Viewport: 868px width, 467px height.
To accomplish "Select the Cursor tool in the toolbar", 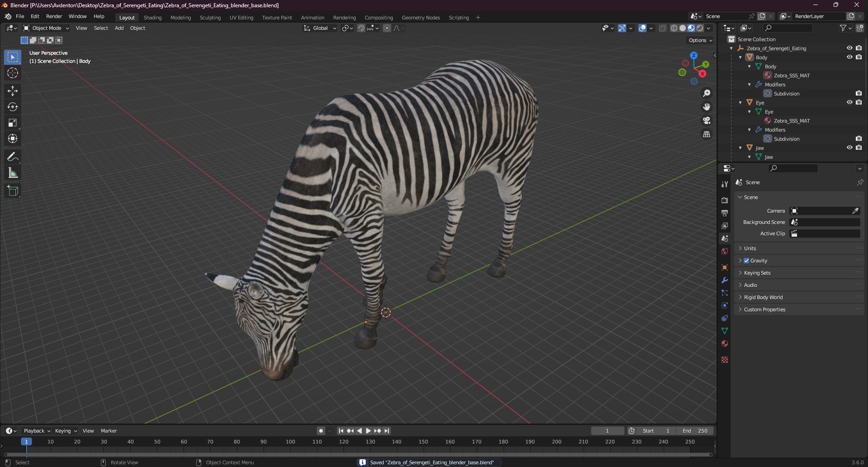I will tap(13, 73).
